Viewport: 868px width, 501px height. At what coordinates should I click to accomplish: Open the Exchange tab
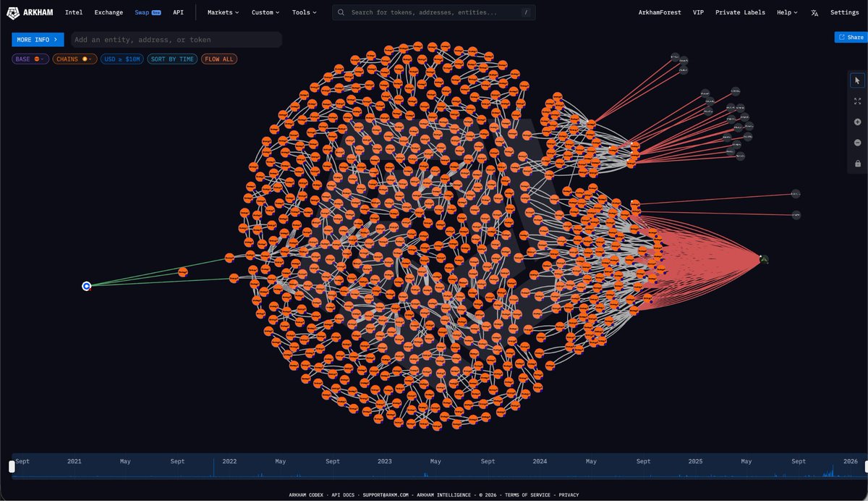point(109,12)
